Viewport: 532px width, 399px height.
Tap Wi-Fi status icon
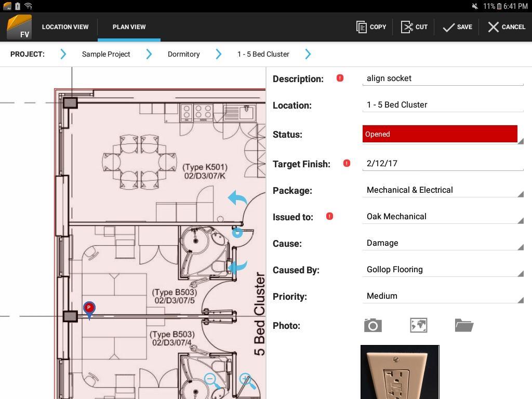[28, 6]
